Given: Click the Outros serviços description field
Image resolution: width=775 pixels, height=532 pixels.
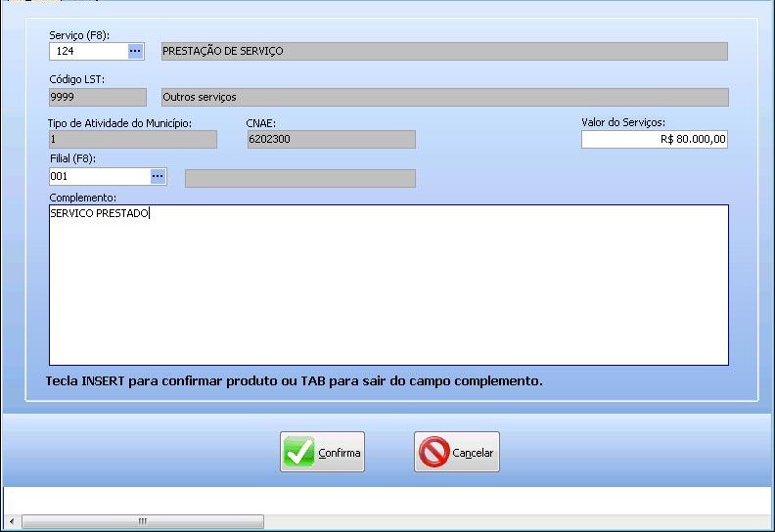Looking at the screenshot, I should pyautogui.click(x=443, y=97).
